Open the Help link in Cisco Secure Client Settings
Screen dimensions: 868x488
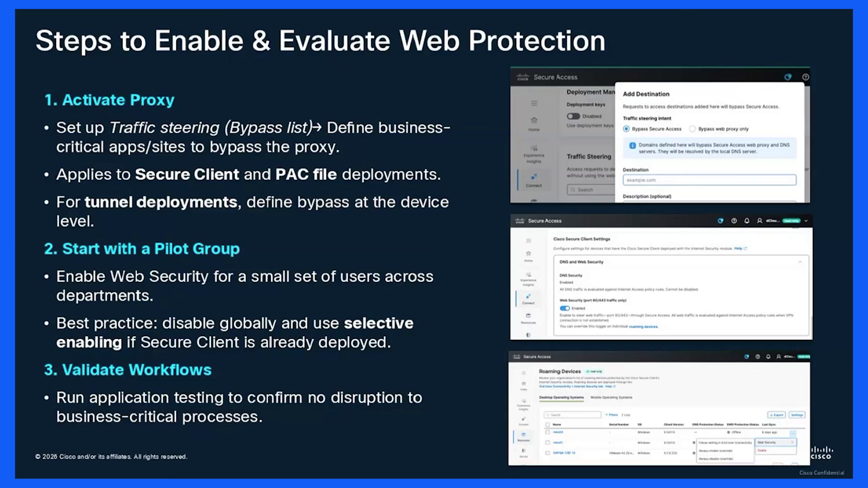click(741, 249)
